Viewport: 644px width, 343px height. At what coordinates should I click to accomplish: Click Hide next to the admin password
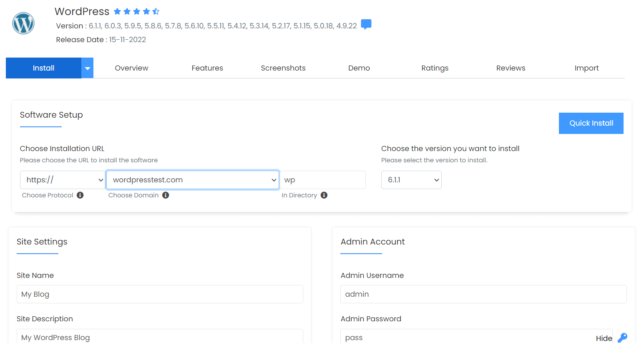click(x=604, y=338)
